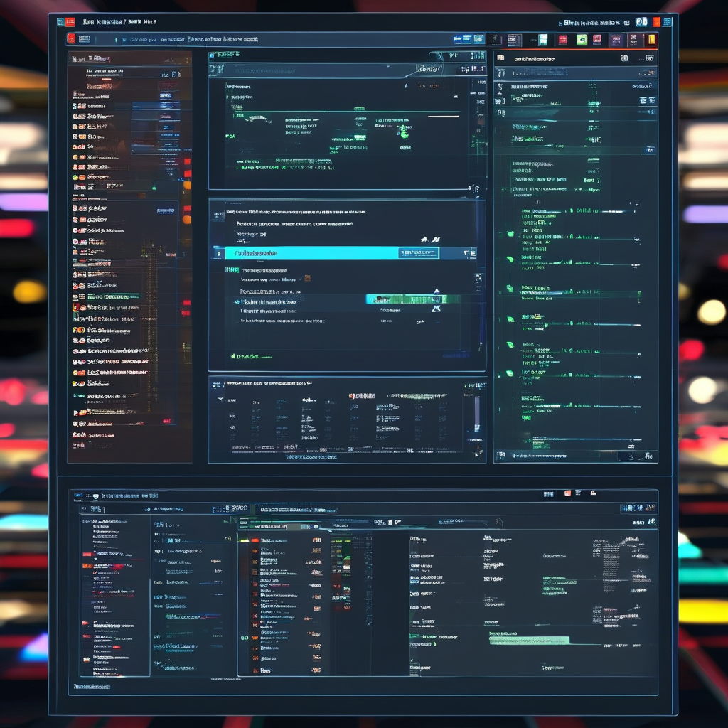This screenshot has width=728, height=728.
Task: Click the green icon in the top-right toolbar
Action: pyautogui.click(x=582, y=40)
